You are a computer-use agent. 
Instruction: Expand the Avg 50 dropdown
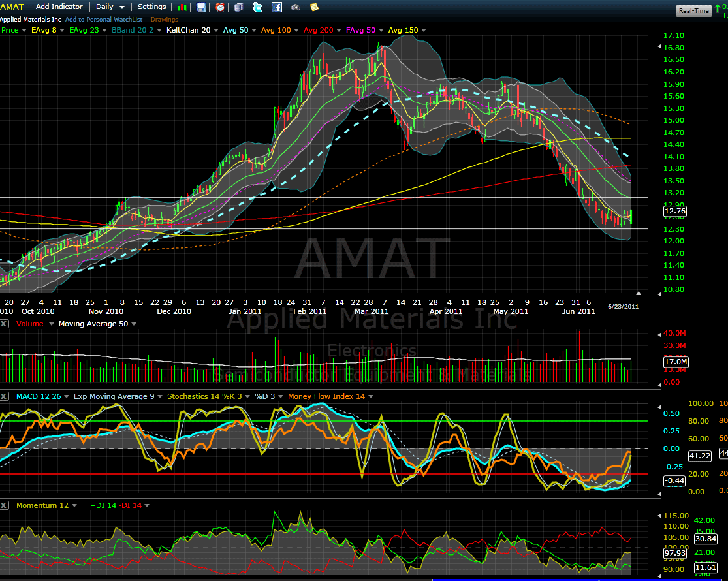[254, 31]
